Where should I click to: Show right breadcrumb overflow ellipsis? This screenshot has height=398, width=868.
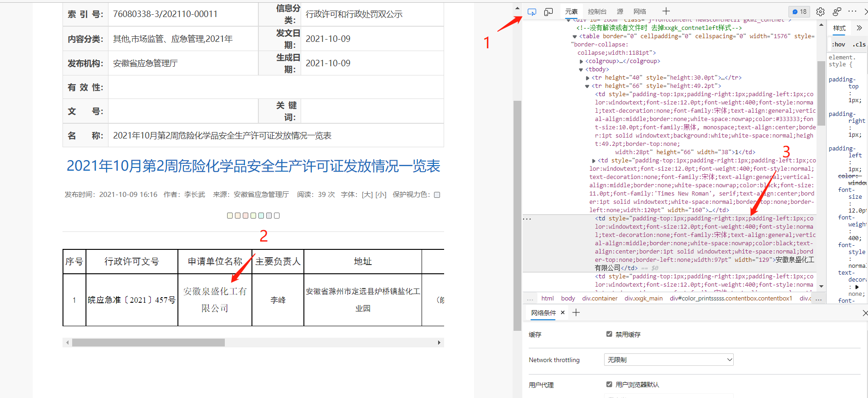pos(818,299)
